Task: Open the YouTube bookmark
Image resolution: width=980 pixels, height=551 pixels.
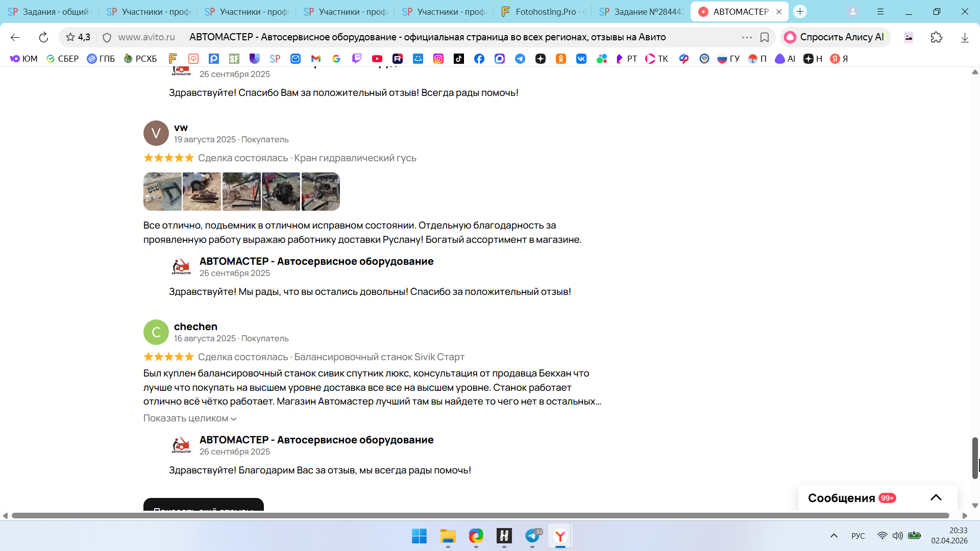Action: point(377,59)
